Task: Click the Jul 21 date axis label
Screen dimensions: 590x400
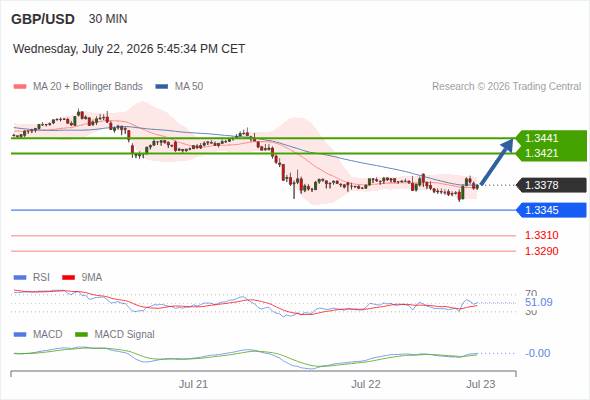Action: point(193,384)
